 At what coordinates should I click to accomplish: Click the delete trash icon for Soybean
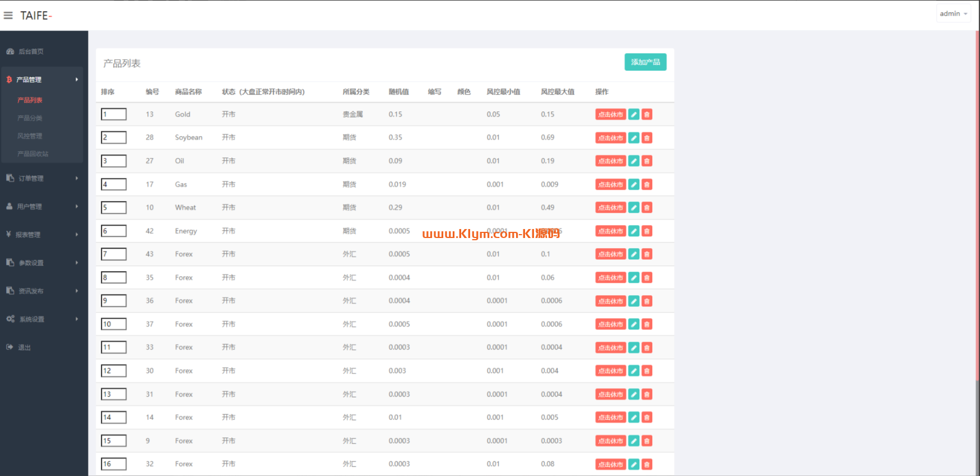click(x=647, y=138)
